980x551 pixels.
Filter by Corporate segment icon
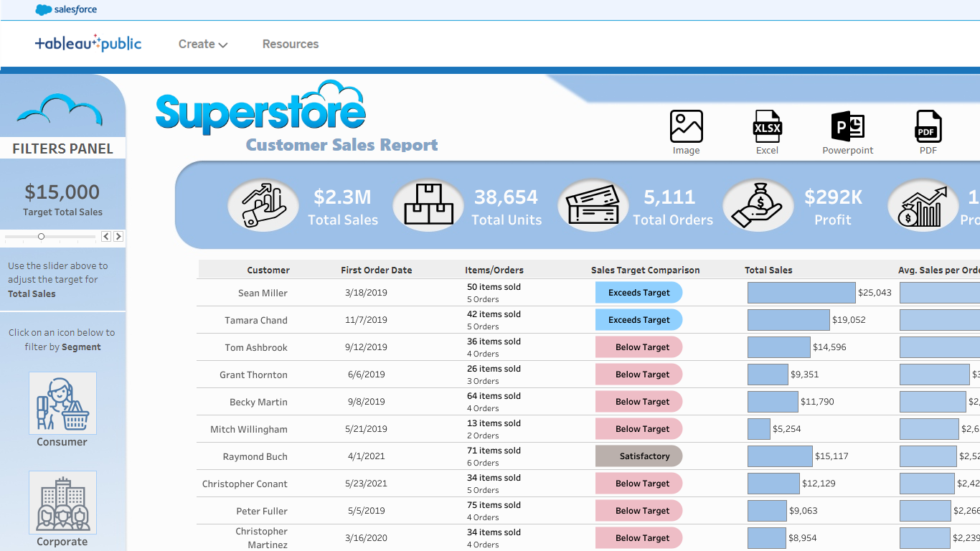click(x=62, y=502)
